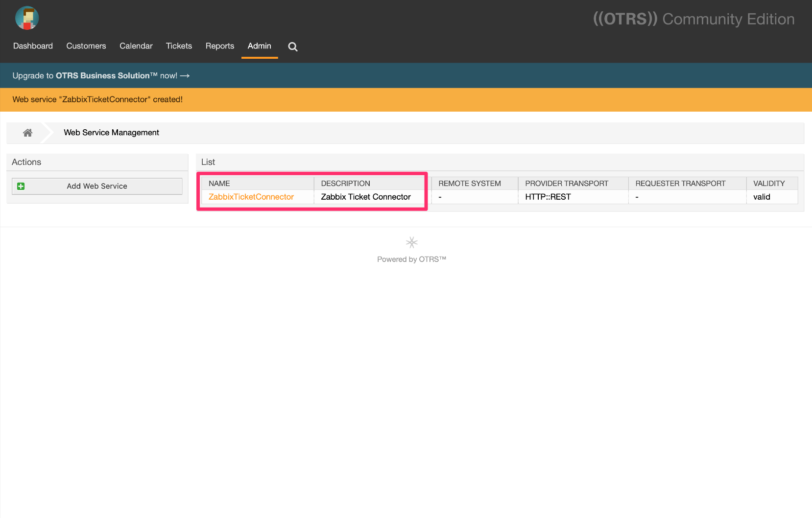Image resolution: width=812 pixels, height=518 pixels.
Task: Go to the Calendar menu
Action: coord(136,46)
